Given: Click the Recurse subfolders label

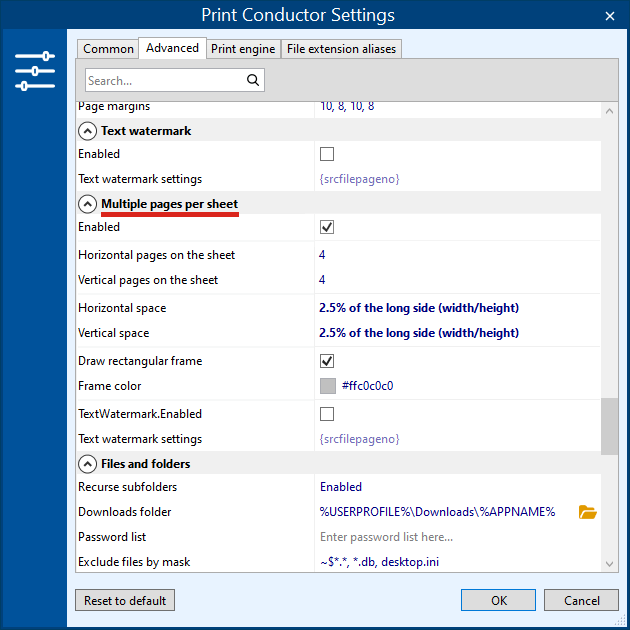Looking at the screenshot, I should pos(127,487).
